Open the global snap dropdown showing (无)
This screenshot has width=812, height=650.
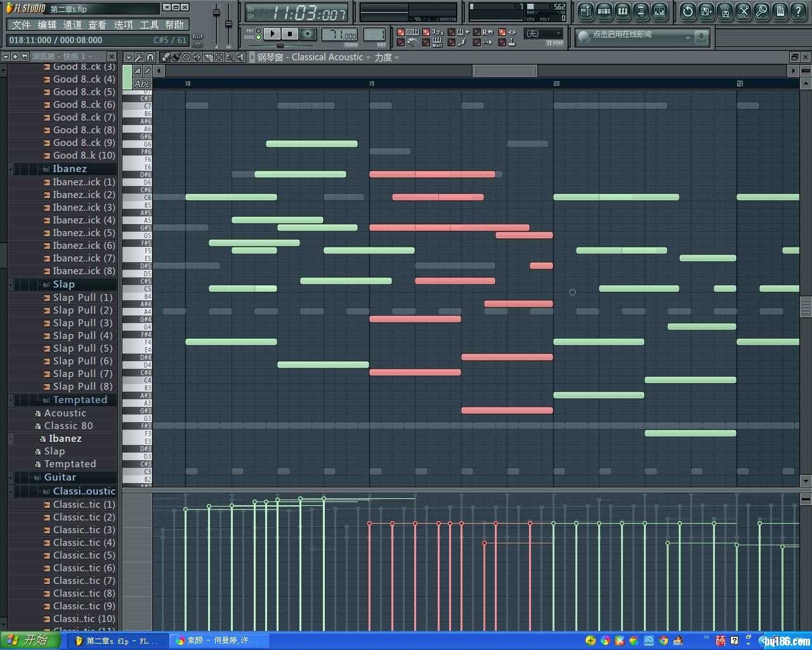pyautogui.click(x=544, y=34)
